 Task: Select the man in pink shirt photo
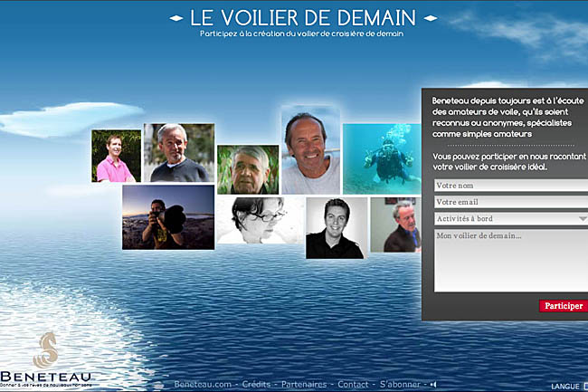[116, 156]
